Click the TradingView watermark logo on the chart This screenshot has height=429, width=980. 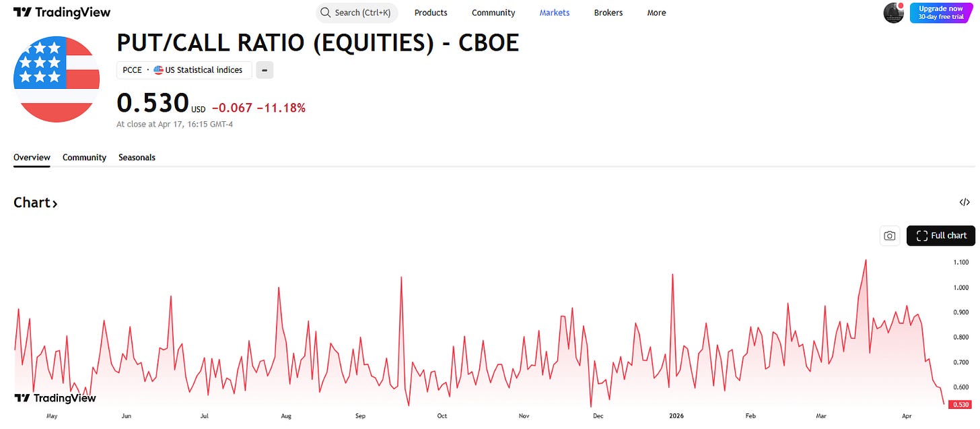pyautogui.click(x=55, y=398)
